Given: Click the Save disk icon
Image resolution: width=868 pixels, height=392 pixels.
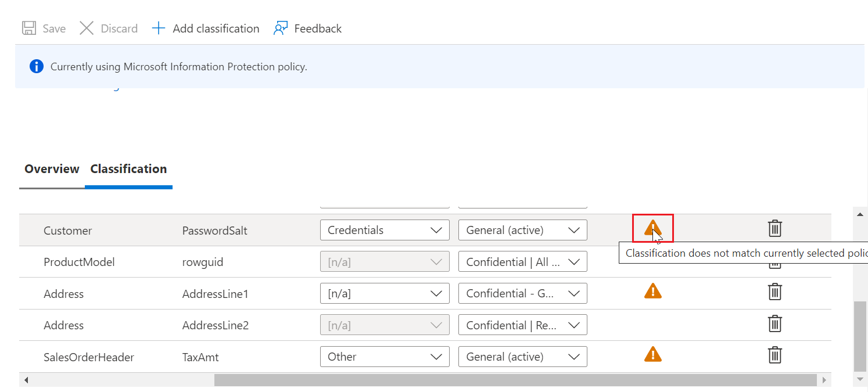Looking at the screenshot, I should (29, 28).
